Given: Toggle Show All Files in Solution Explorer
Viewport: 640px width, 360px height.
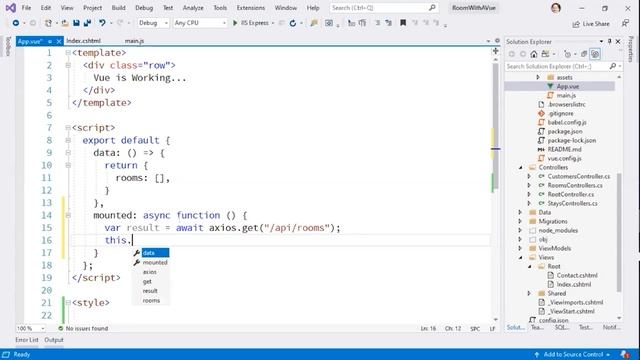Looking at the screenshot, I should [x=595, y=54].
